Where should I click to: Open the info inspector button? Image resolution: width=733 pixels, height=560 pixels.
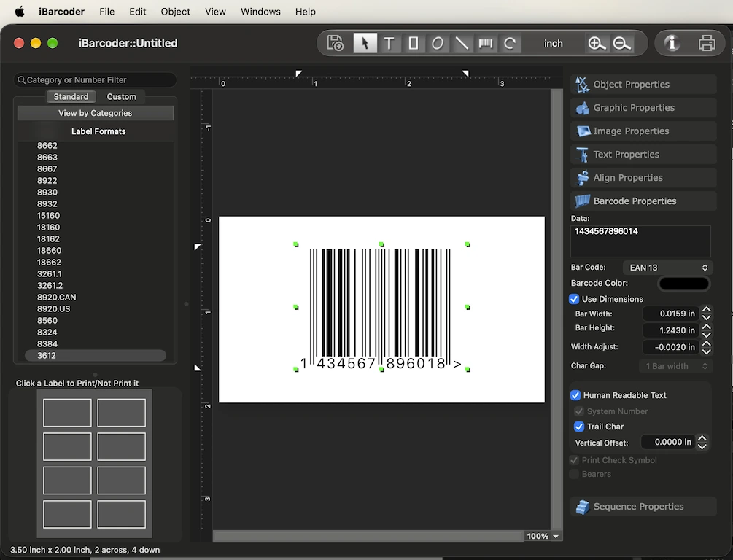point(672,43)
